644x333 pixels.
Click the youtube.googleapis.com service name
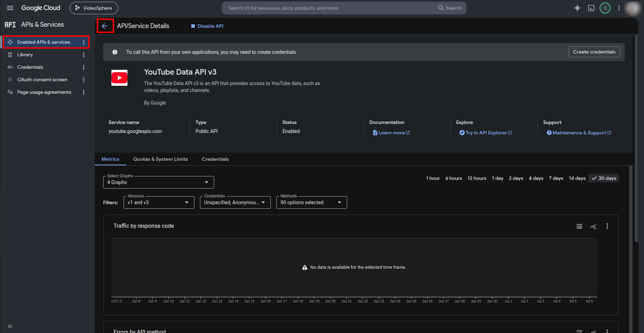click(135, 131)
